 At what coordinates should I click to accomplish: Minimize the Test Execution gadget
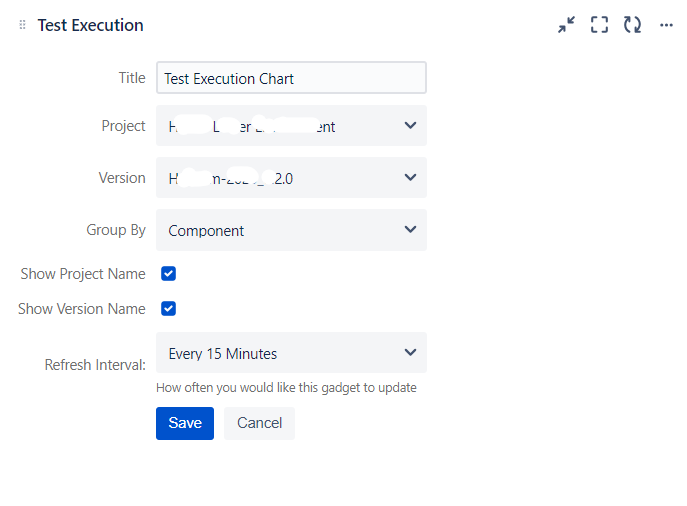(567, 25)
